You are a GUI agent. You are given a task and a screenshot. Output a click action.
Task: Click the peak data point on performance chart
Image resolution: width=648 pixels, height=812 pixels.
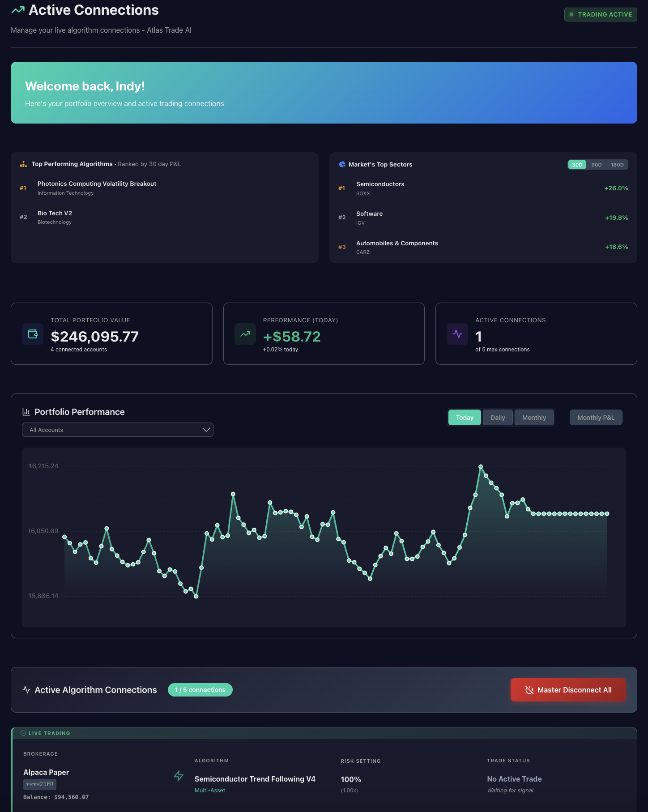coord(481,466)
